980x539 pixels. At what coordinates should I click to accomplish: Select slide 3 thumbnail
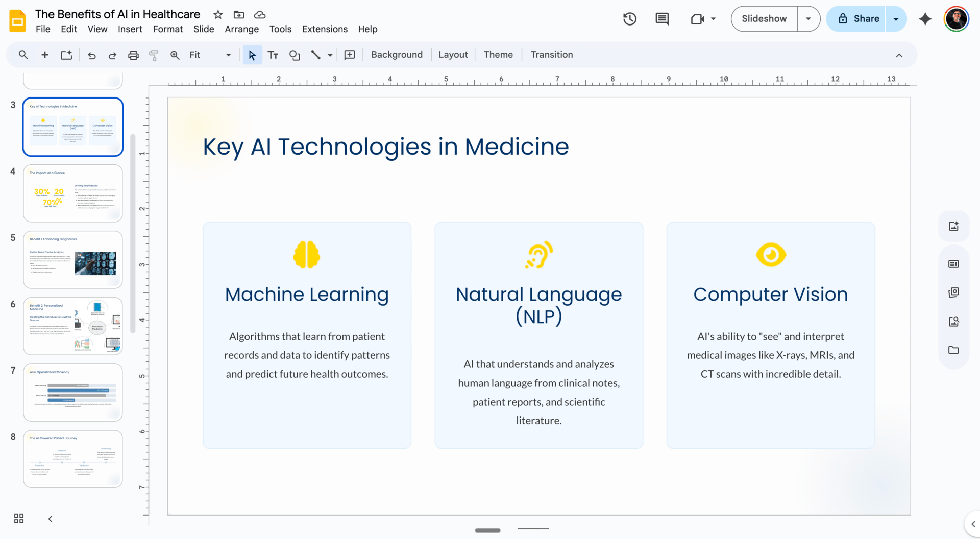(73, 127)
